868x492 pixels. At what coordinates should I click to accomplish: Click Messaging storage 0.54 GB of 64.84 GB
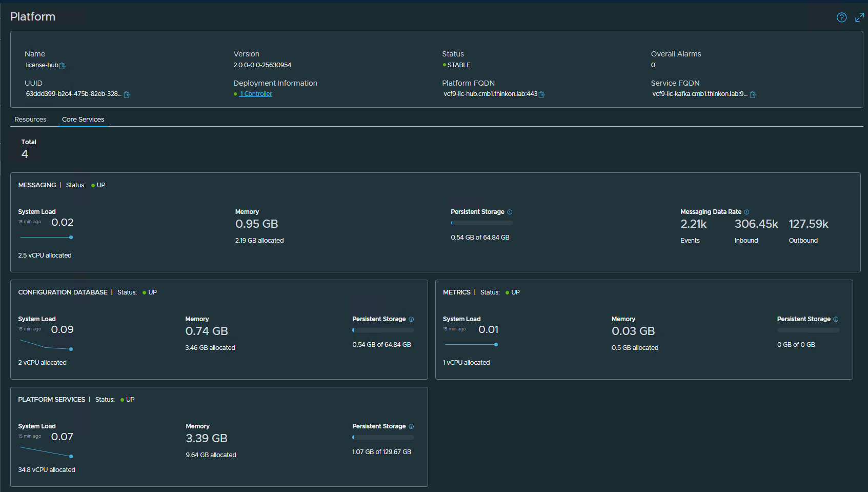coord(480,238)
